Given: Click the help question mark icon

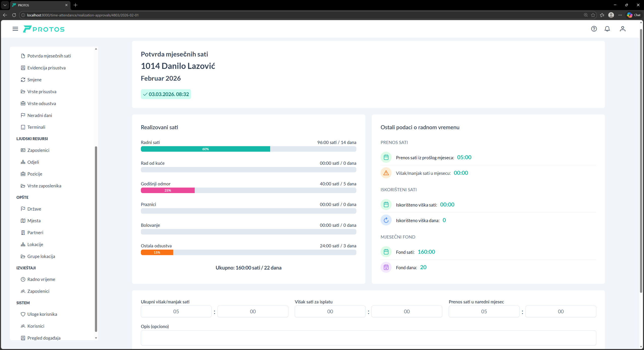Looking at the screenshot, I should coord(594,29).
